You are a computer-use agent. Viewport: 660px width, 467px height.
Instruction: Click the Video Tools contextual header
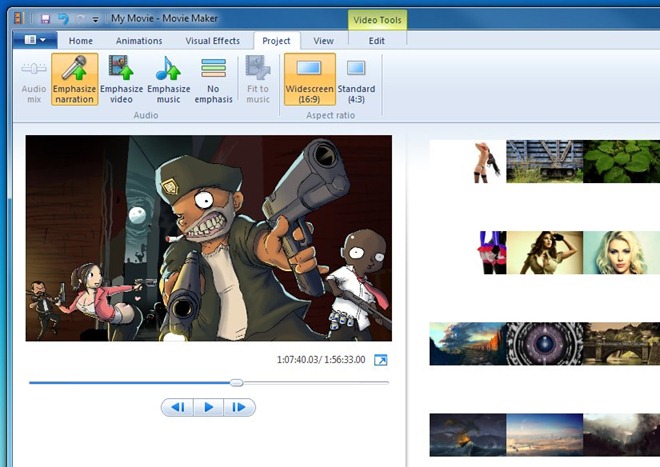377,20
